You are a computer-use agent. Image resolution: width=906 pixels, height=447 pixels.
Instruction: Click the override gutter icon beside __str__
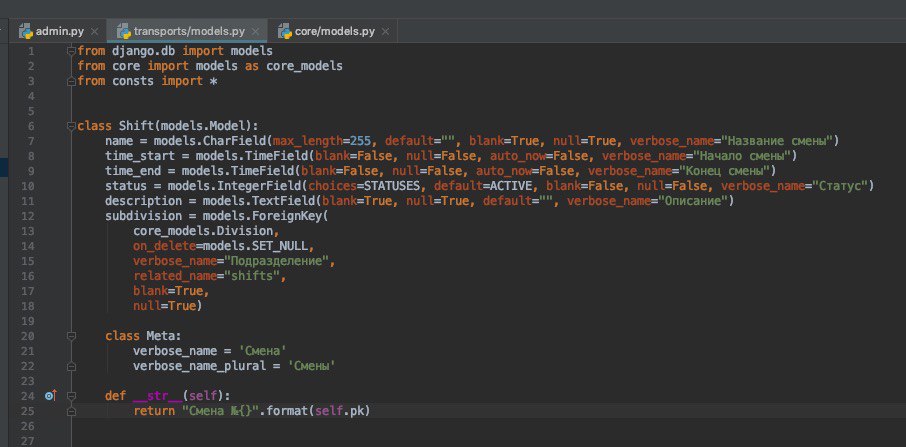(51, 396)
